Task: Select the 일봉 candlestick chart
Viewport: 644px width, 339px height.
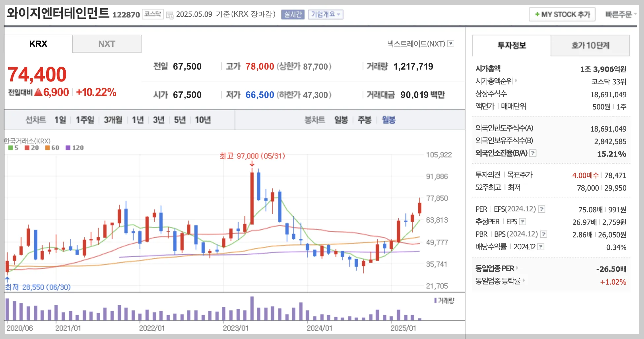Action: [x=341, y=120]
